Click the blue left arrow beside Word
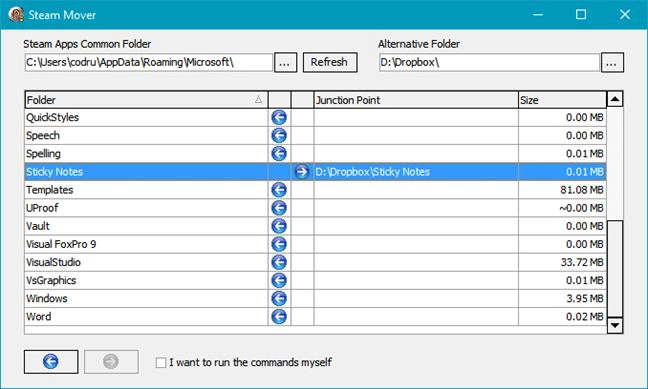648x389 pixels. pos(279,317)
